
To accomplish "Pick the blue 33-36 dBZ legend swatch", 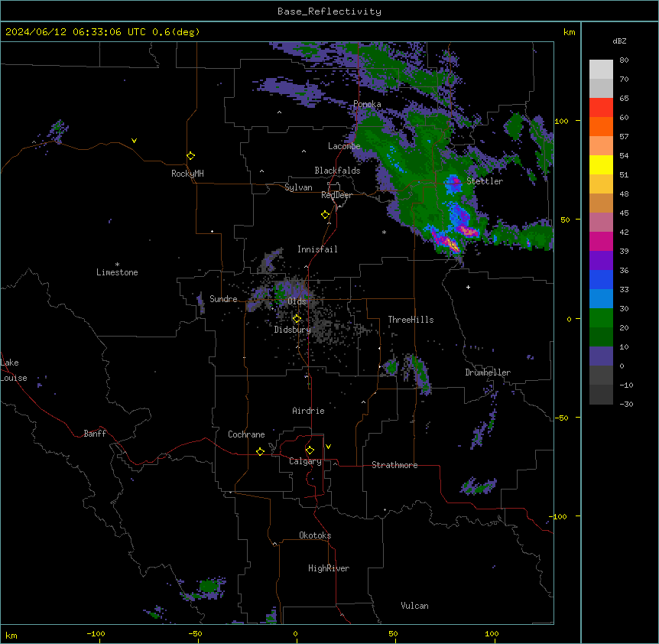I will click(x=601, y=279).
